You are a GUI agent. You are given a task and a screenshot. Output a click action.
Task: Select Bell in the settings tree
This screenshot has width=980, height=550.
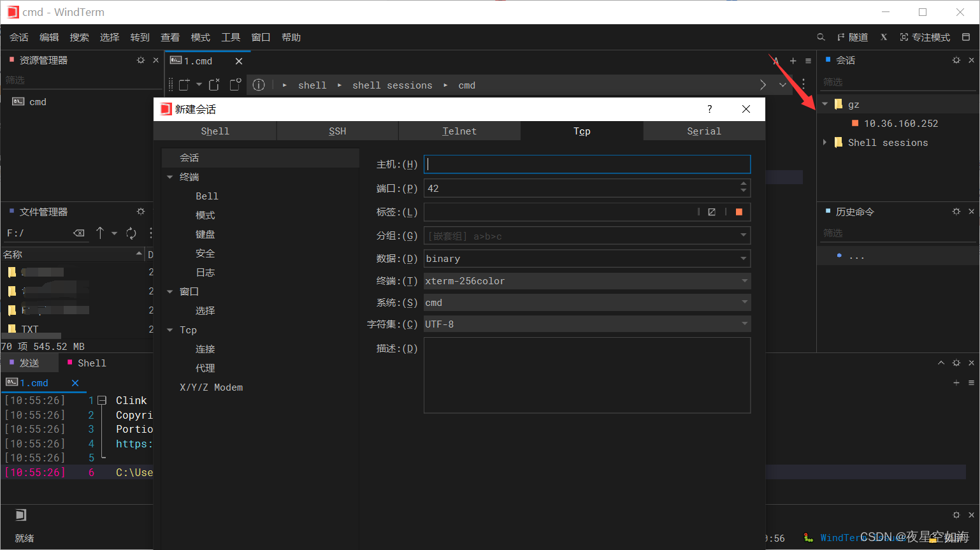coord(207,196)
